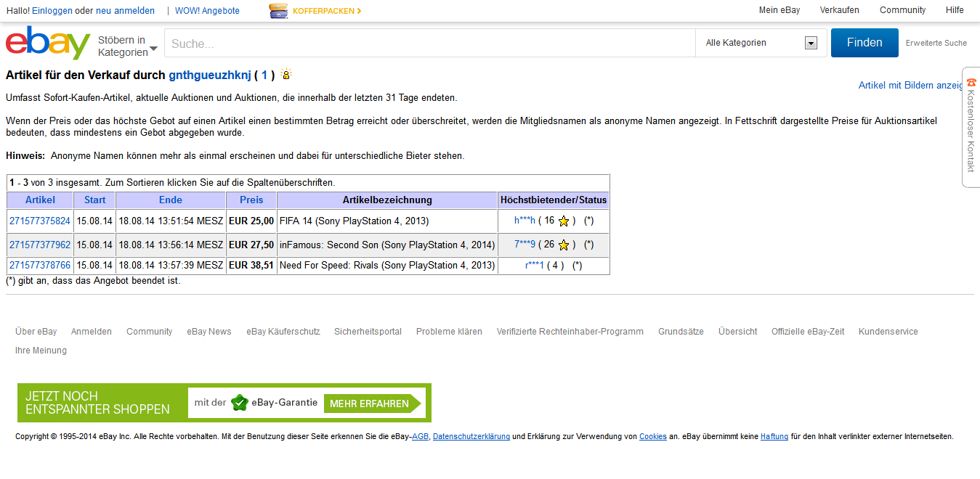Viewport: 980px width, 479px height.
Task: Click into the Suche search field
Action: pyautogui.click(x=430, y=44)
